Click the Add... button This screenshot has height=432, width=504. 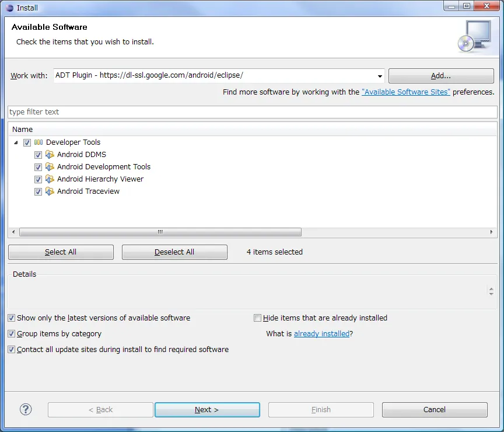(x=441, y=76)
